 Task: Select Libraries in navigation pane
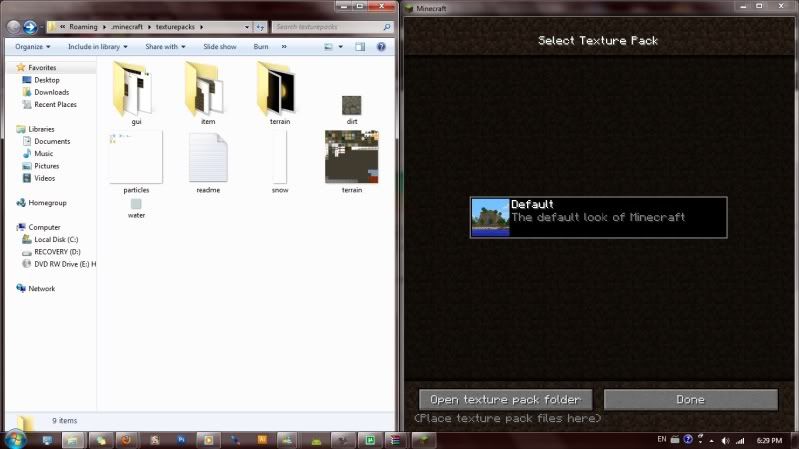[41, 129]
